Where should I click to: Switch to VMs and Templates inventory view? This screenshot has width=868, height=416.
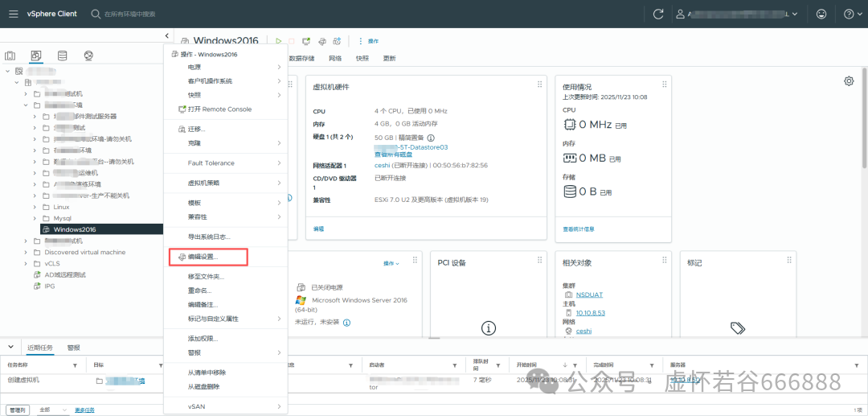pos(36,56)
